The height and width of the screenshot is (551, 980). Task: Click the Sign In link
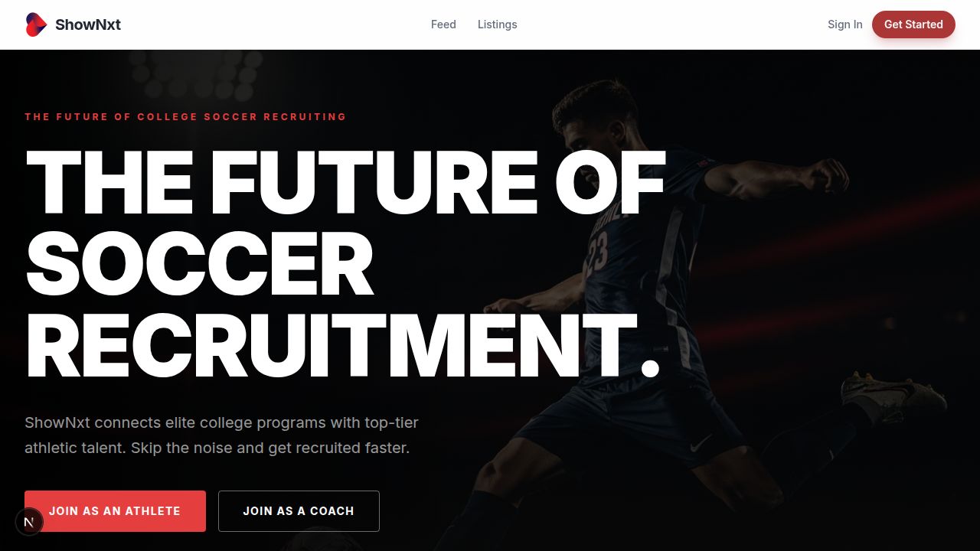pos(844,24)
